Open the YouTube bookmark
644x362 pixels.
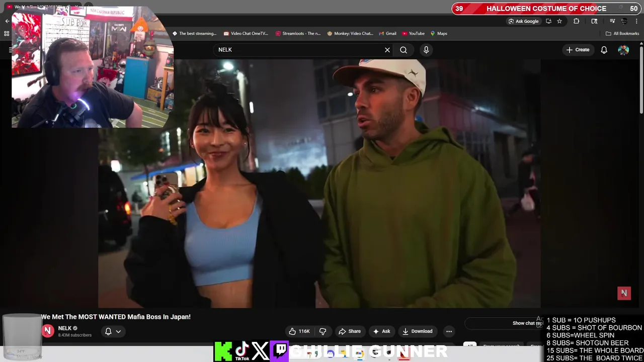coord(413,34)
